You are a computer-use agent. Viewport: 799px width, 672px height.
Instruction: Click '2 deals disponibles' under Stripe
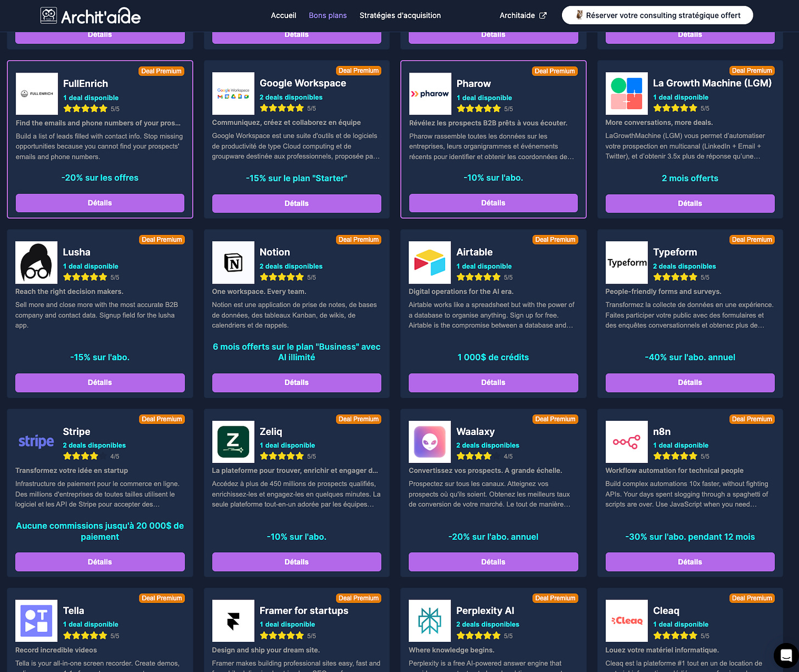(x=94, y=445)
